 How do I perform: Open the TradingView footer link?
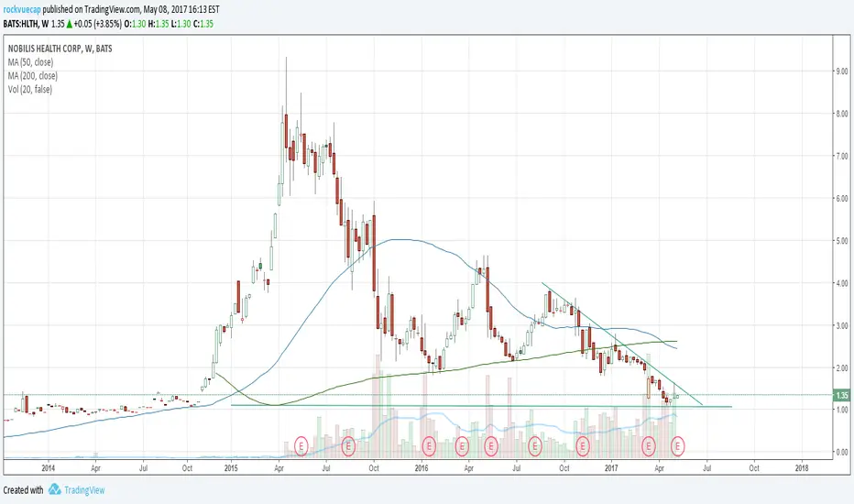point(84,490)
